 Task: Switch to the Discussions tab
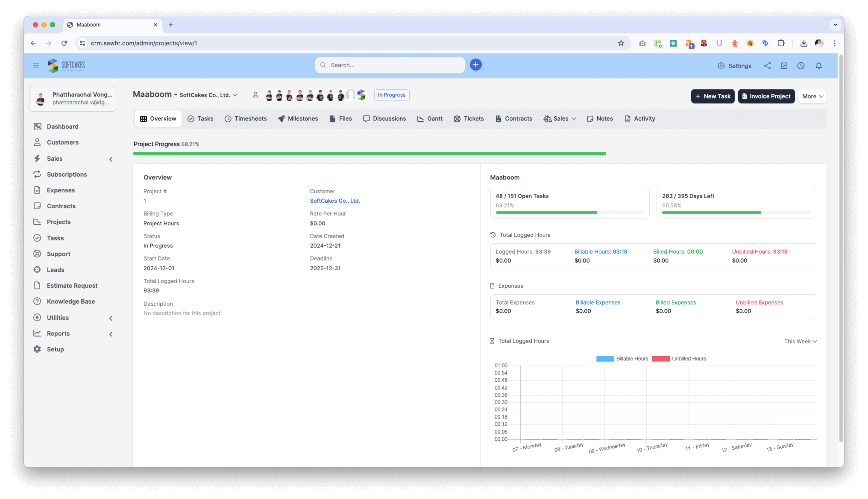coord(384,119)
